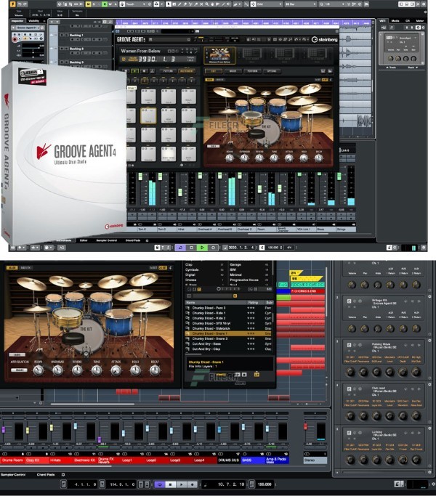
Task: Select 'Chunky Diced - SFX Vinyl' in browser list
Action: (229, 323)
